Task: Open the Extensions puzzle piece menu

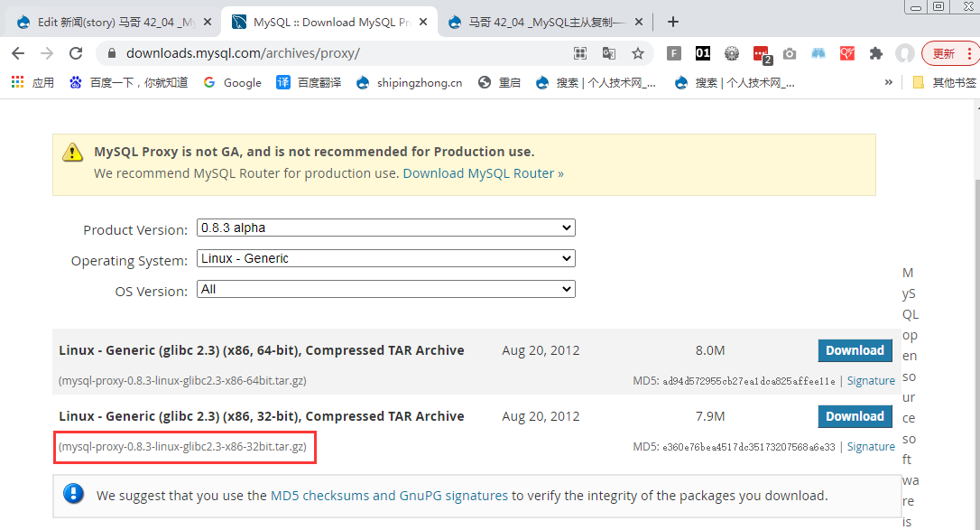Action: 875,54
